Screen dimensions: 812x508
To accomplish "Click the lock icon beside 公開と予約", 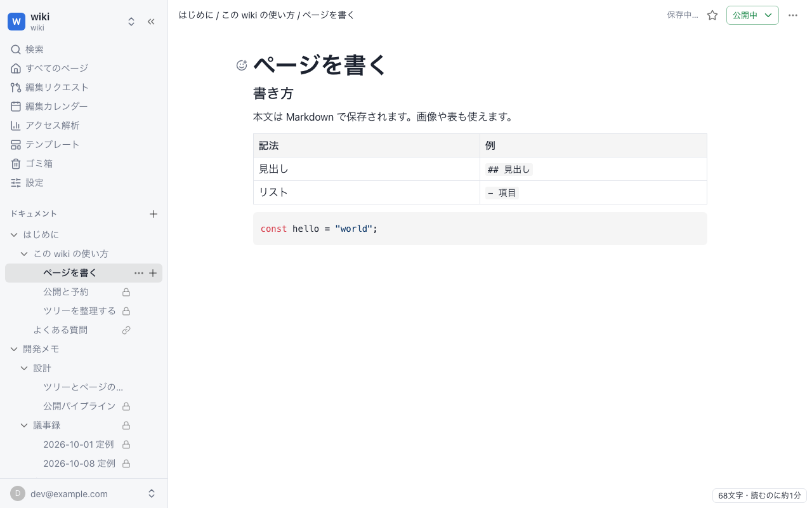I will (x=126, y=292).
